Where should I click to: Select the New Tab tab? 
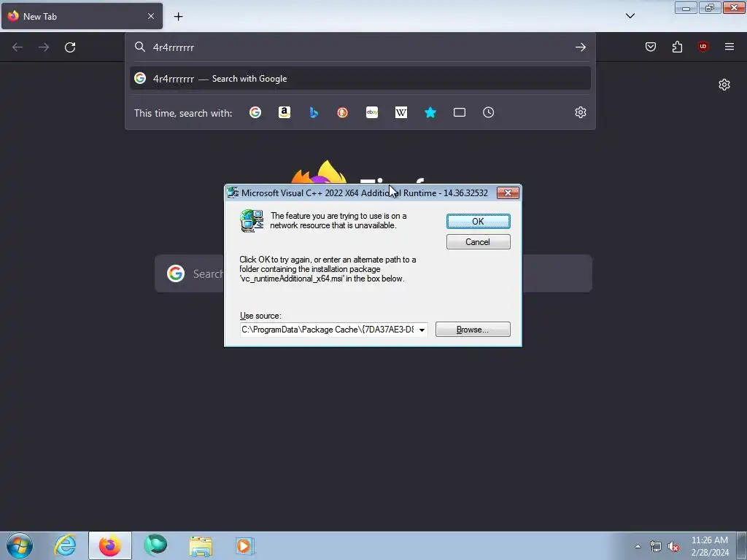82,16
